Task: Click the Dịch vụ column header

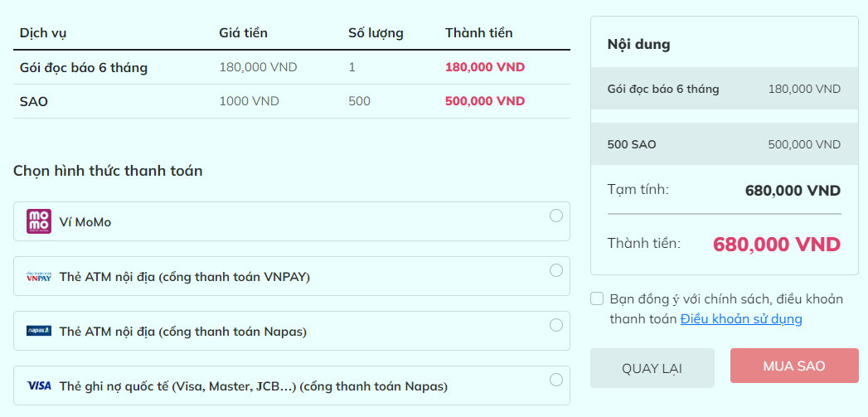Action: click(x=43, y=32)
